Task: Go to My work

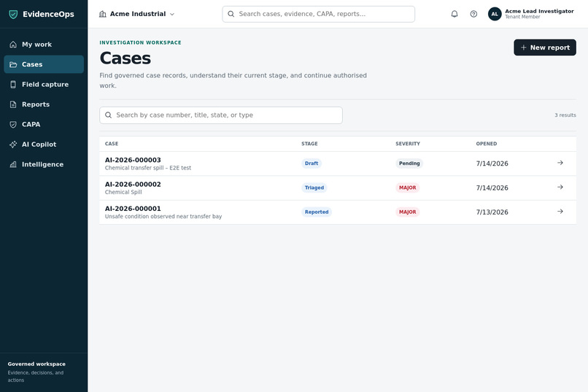Action: click(44, 45)
